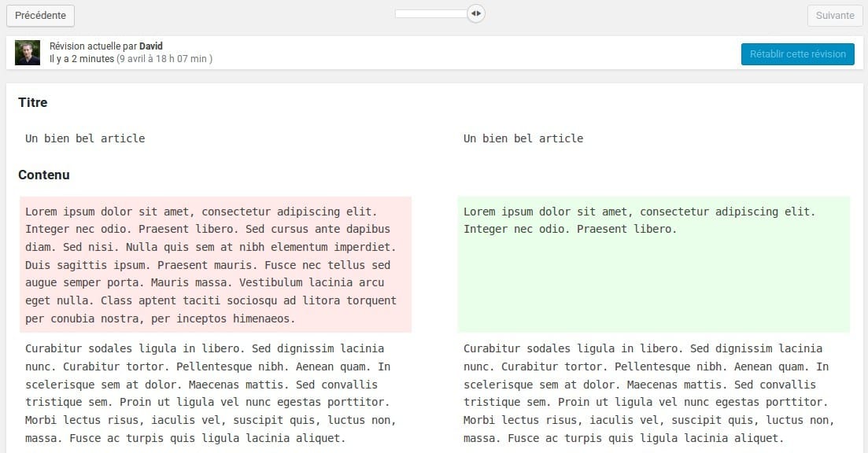The width and height of the screenshot is (868, 453).
Task: Click the author name David
Action: coord(150,46)
